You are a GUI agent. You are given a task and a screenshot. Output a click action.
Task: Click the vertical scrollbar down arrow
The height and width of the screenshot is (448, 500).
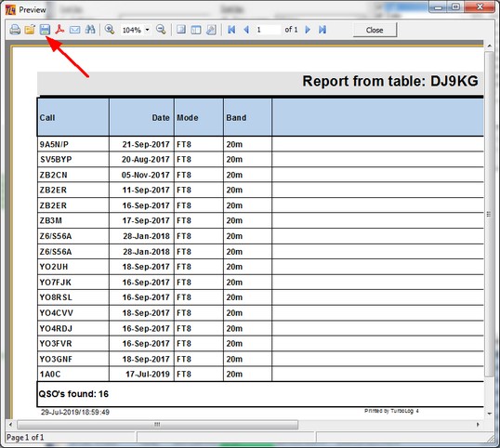489,414
